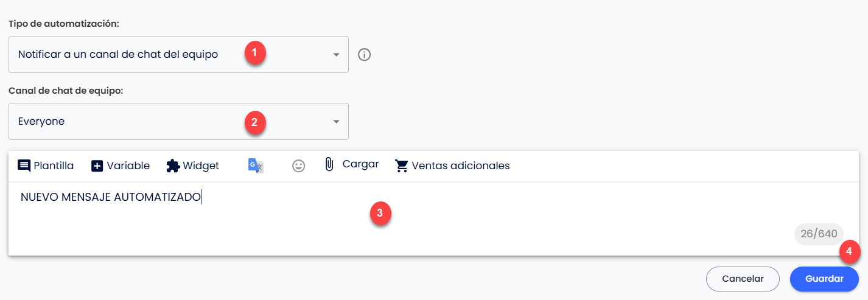
Task: Click the Plantilla speech bubble icon
Action: pos(24,166)
